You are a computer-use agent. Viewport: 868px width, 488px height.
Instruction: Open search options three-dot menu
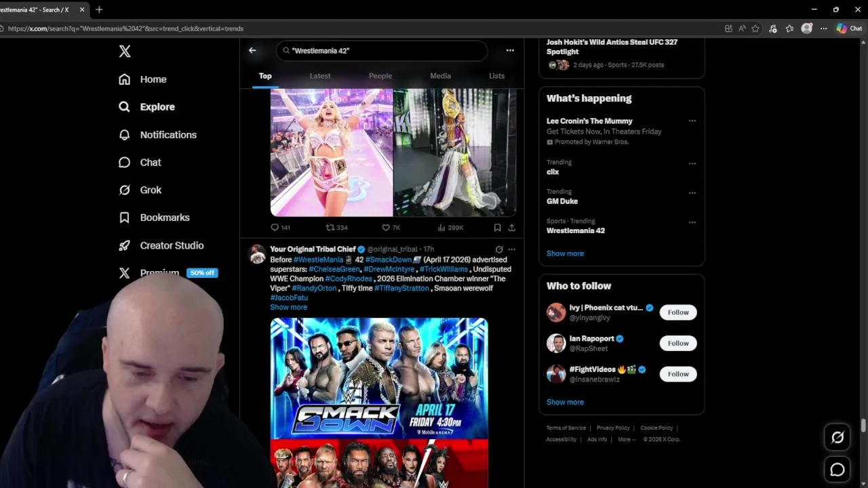[510, 50]
